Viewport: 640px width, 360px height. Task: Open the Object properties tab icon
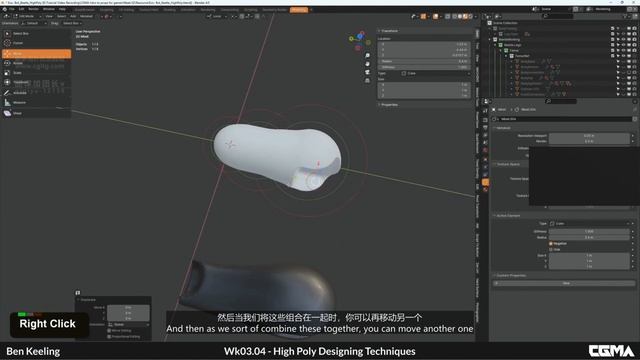pos(485,160)
